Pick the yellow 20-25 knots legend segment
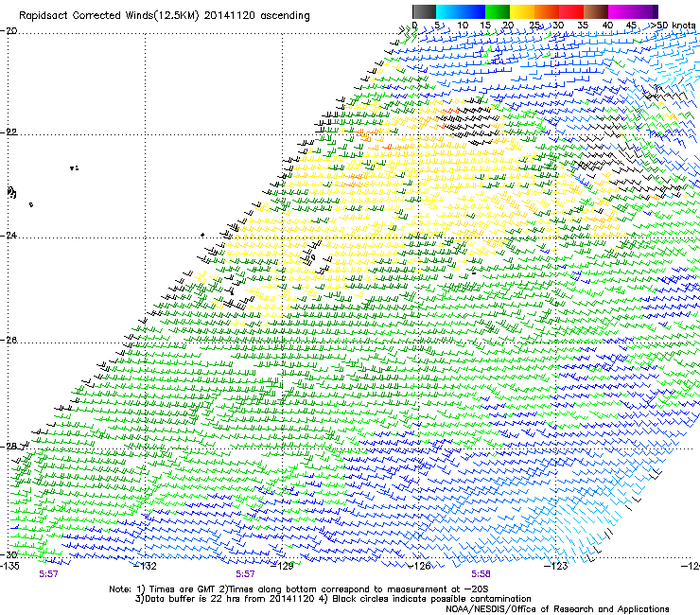 point(522,11)
